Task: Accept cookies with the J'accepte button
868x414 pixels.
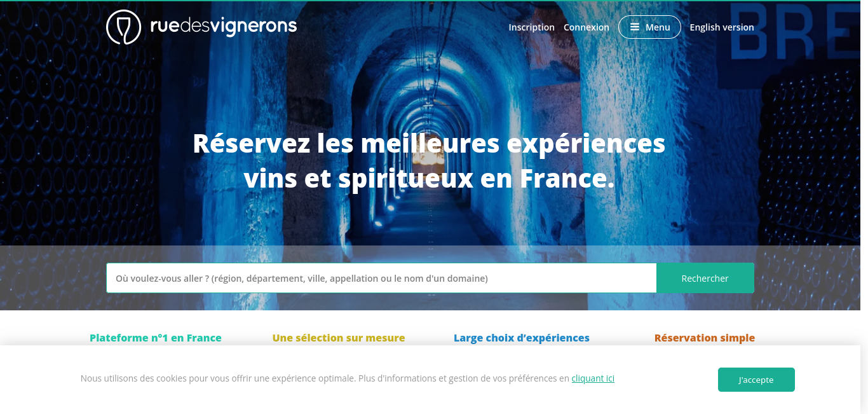Action: click(756, 380)
